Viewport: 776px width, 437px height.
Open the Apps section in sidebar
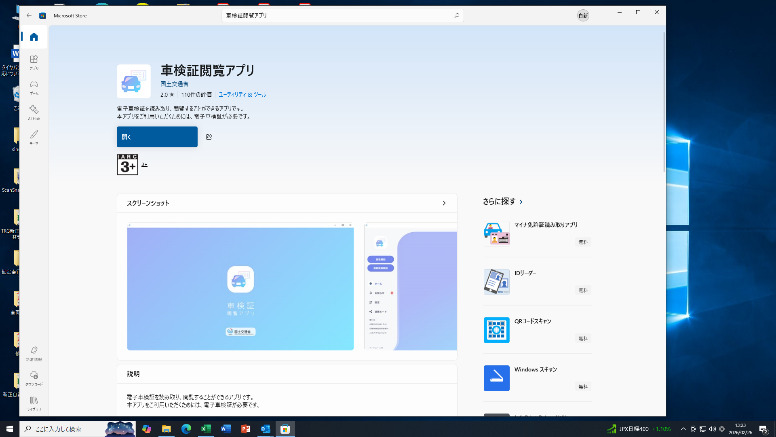click(x=33, y=62)
